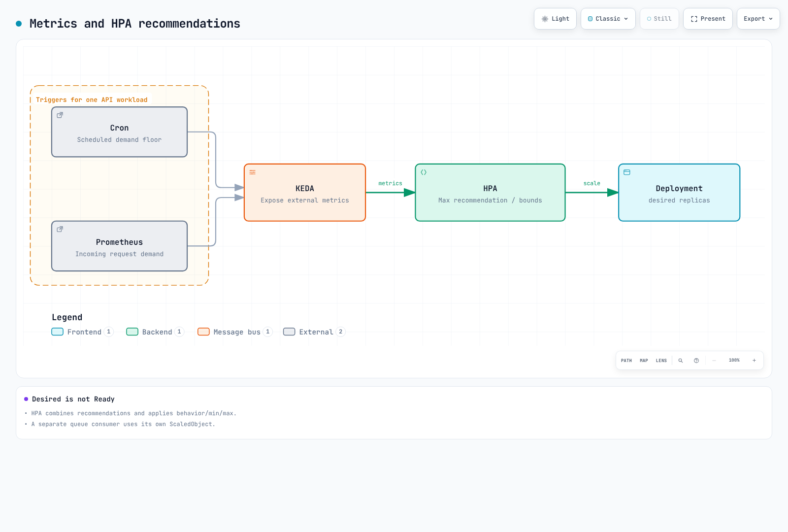Click 'Triggers for one API workload' group label

tap(92, 100)
